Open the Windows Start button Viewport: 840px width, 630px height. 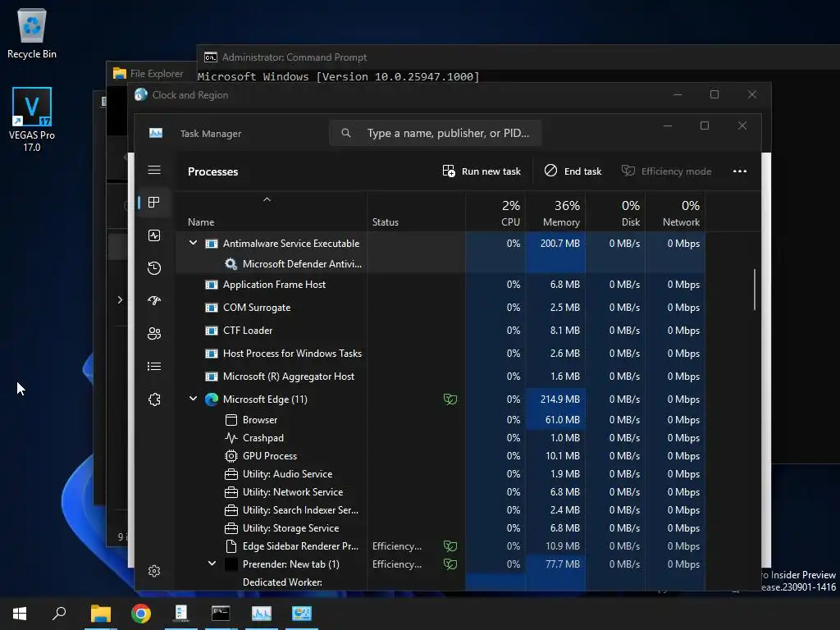point(20,614)
